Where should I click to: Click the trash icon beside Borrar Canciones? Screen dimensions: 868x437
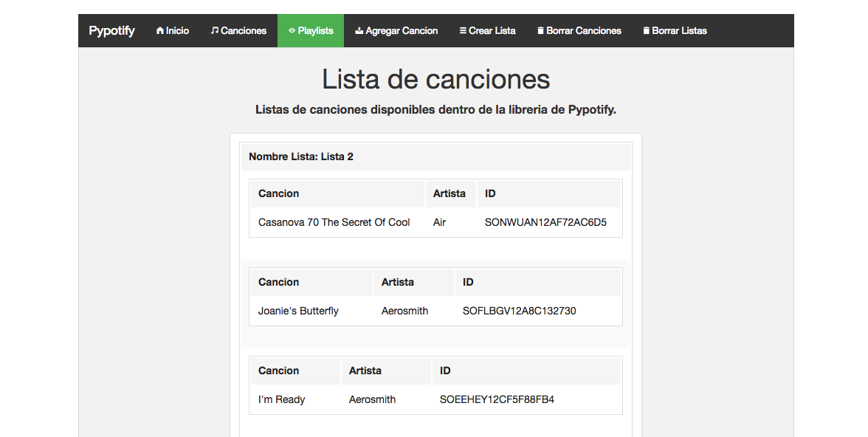541,31
